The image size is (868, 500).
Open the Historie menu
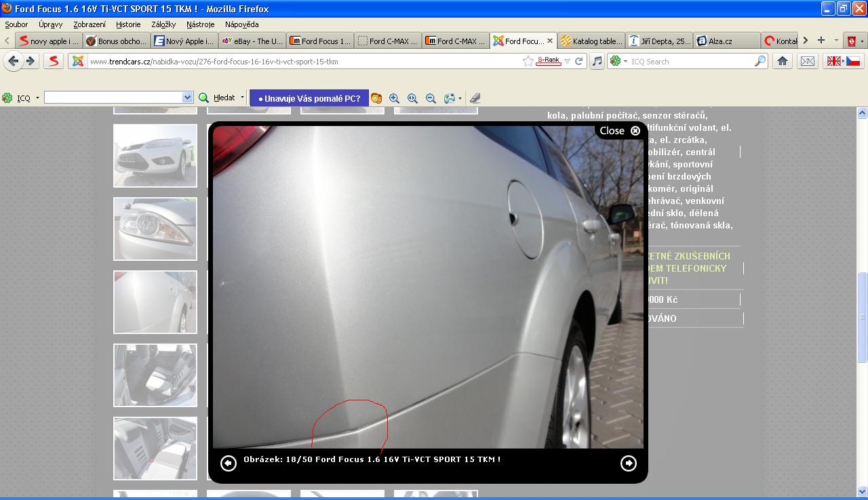pos(128,24)
